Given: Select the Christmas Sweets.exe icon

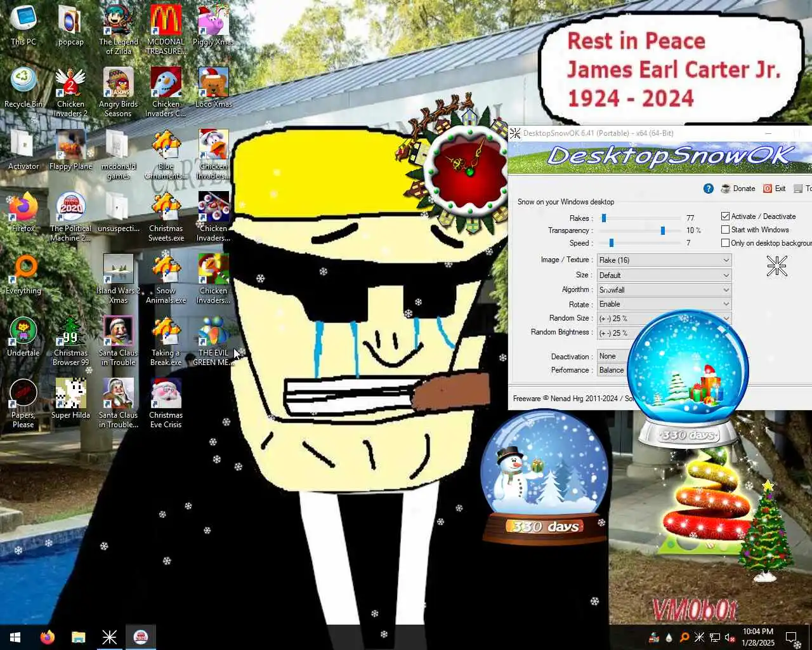Looking at the screenshot, I should click(166, 217).
